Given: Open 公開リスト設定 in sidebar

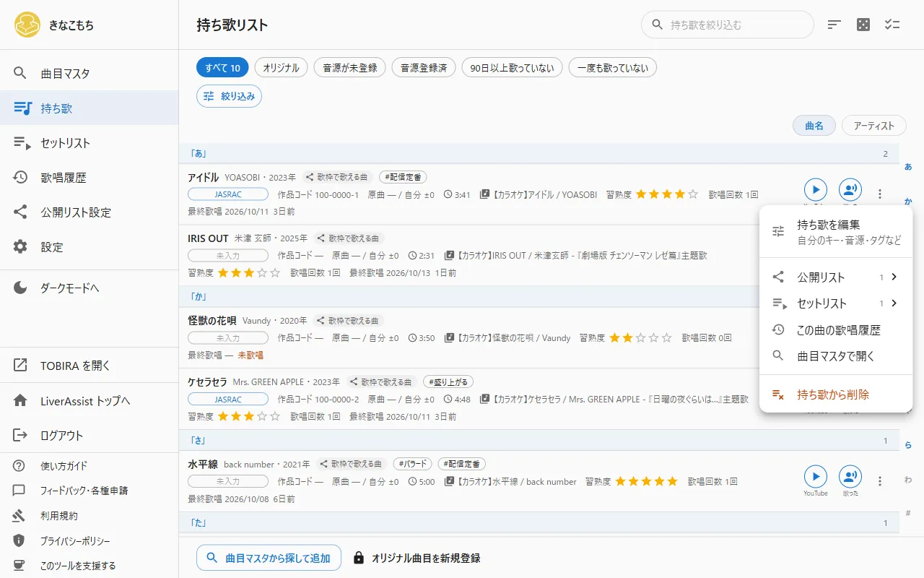Looking at the screenshot, I should (89, 212).
